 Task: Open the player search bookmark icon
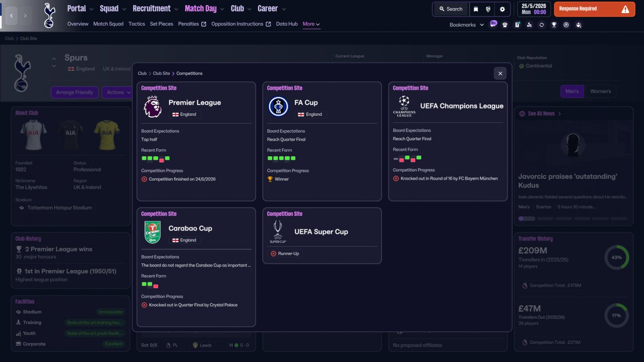click(529, 25)
